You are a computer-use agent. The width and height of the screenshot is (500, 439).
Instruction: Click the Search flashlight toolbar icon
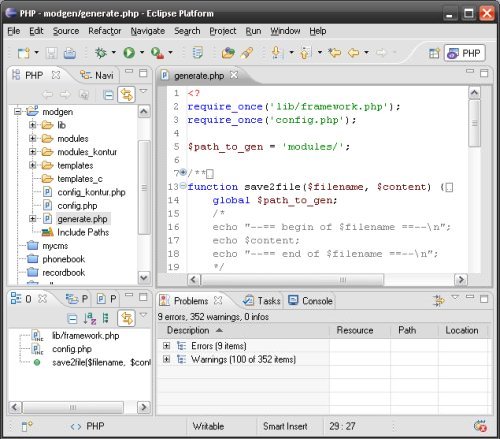[x=247, y=53]
